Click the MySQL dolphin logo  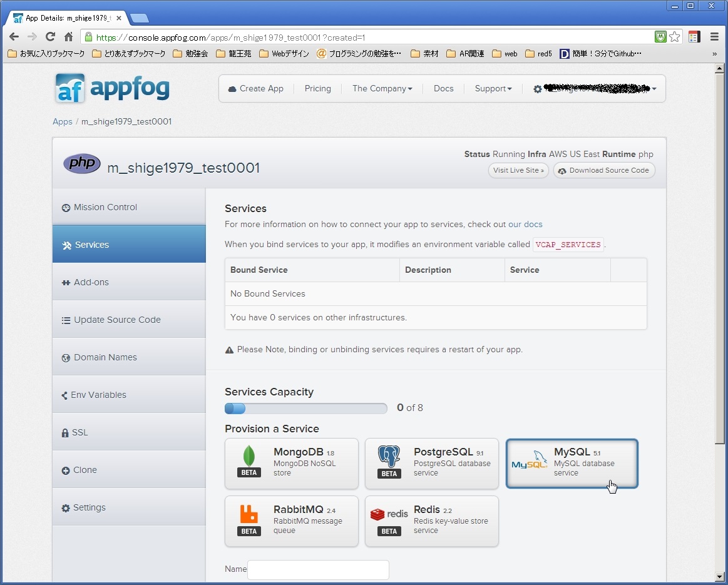point(530,460)
